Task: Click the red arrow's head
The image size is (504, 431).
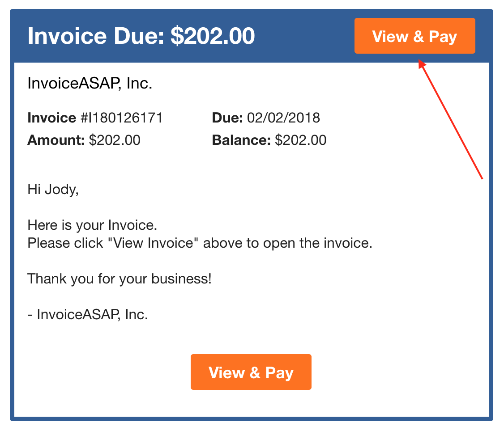Action: click(422, 63)
